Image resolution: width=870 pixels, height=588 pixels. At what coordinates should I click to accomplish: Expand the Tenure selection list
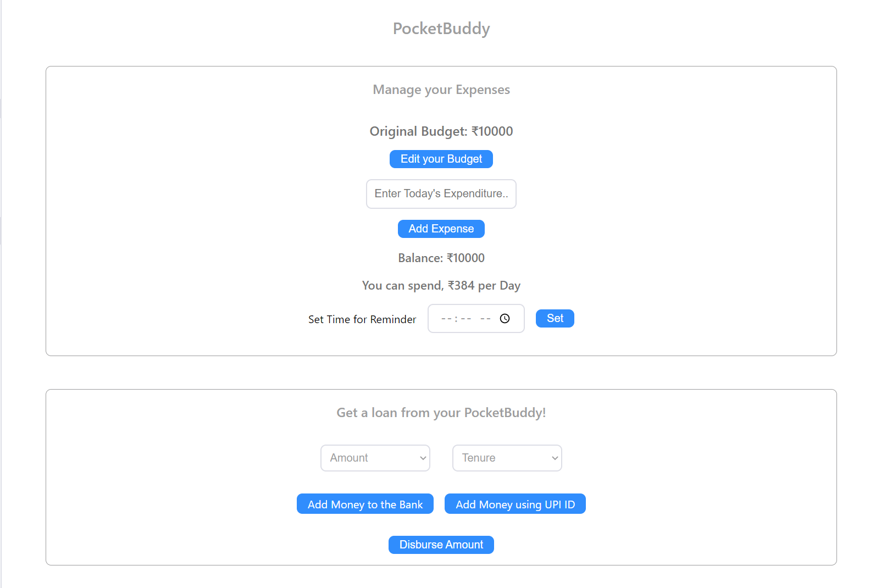[507, 458]
